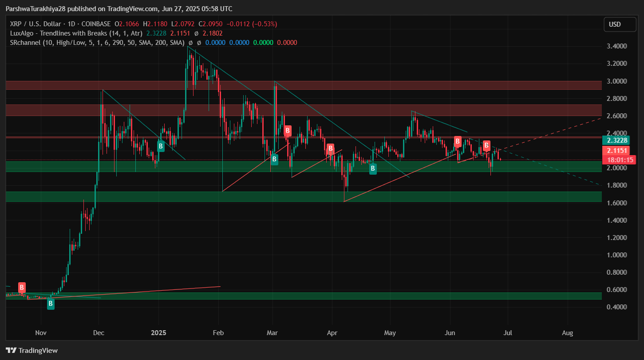
Task: Open the USD currency selector
Action: 620,24
